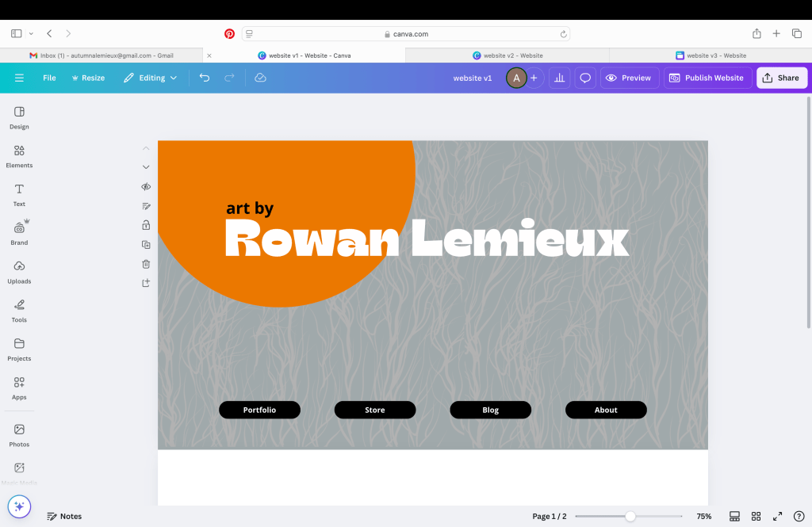Move page down with chevron arrow
The image size is (812, 527).
pyautogui.click(x=146, y=167)
